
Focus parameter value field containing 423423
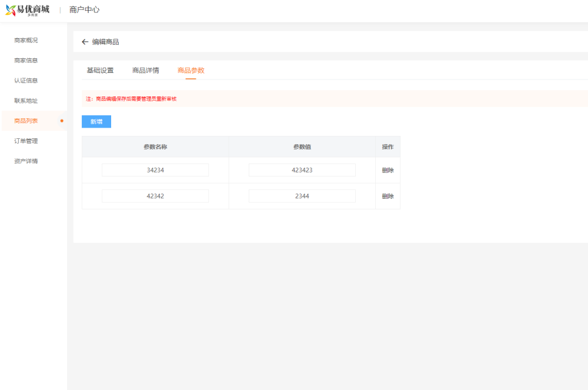(x=302, y=170)
